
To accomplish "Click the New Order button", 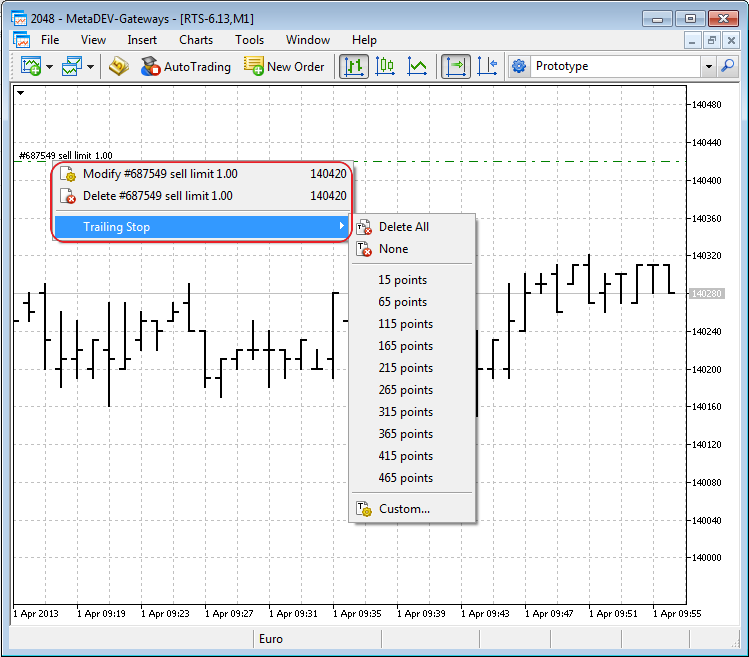I will (x=284, y=66).
